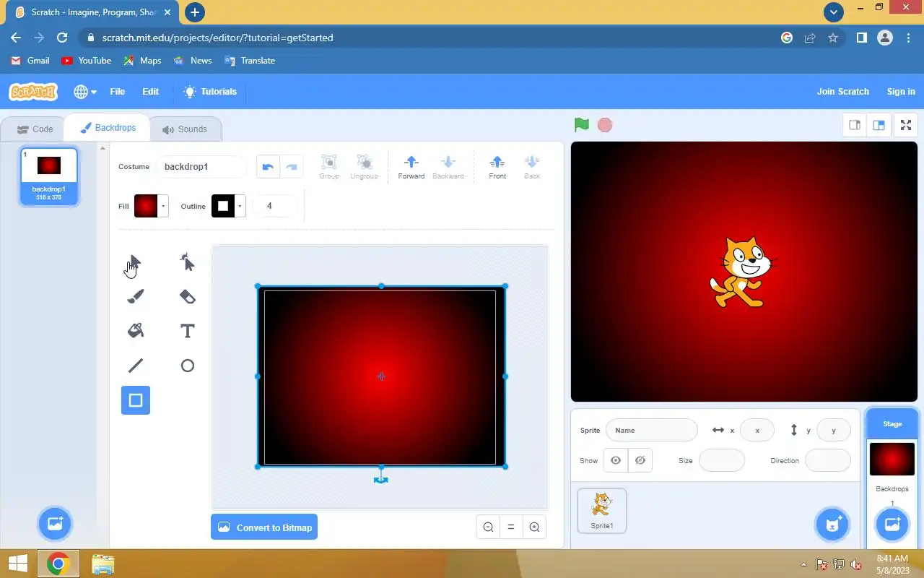
Task: Open the Tutorials library
Action: coord(210,92)
